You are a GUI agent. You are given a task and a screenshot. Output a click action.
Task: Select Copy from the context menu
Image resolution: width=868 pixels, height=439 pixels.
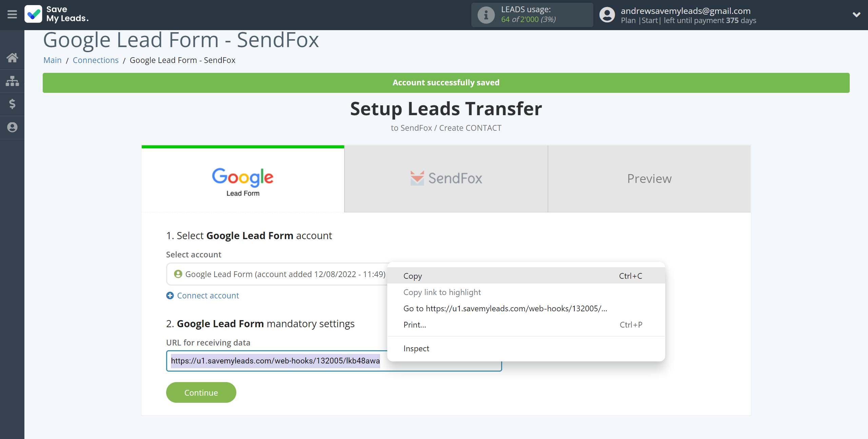[413, 275]
